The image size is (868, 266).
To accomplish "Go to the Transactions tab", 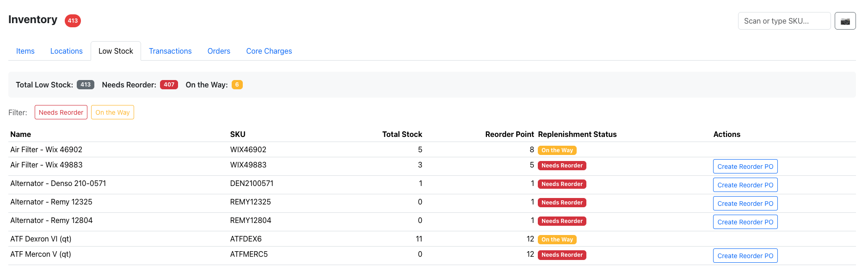I will tap(170, 51).
